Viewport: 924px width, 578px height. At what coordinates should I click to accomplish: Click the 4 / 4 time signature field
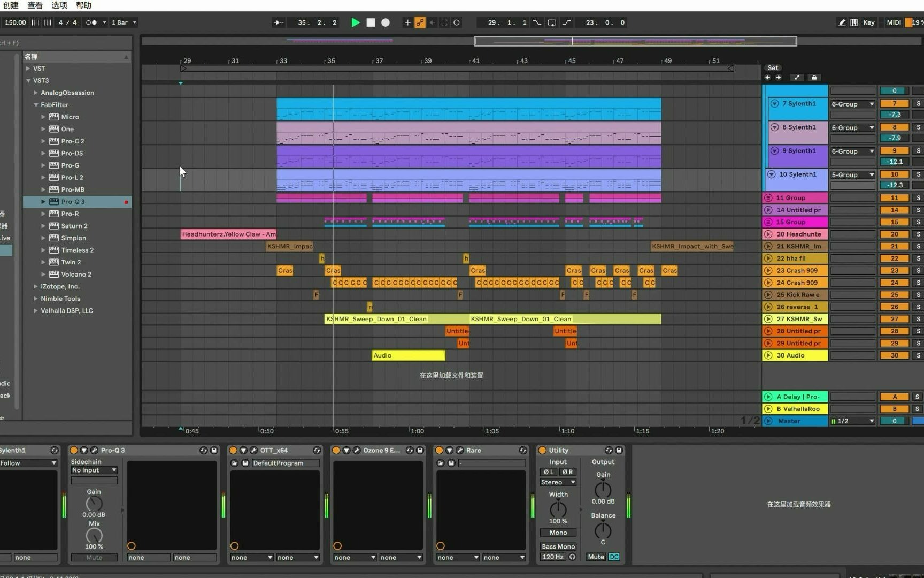pos(67,22)
